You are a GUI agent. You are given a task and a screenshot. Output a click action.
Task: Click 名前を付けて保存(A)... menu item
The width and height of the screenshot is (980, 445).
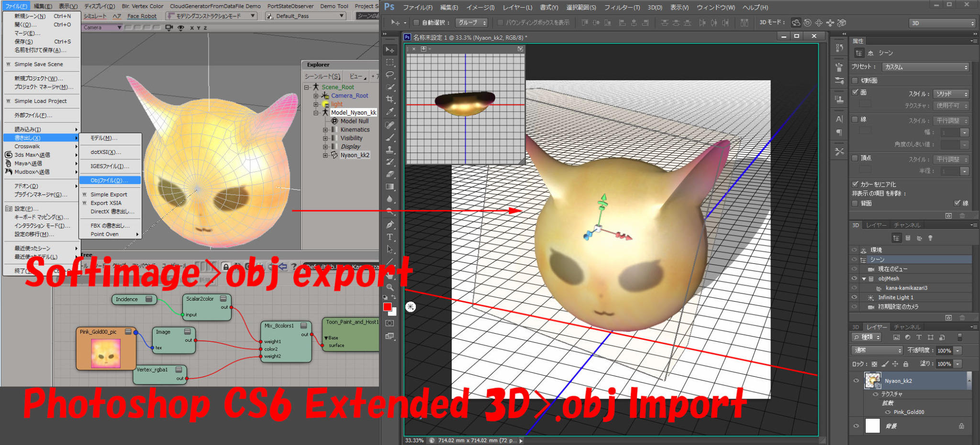(40, 50)
